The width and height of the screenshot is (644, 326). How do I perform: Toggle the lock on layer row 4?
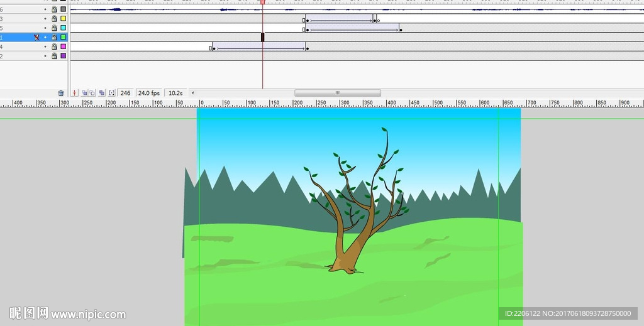coord(54,46)
